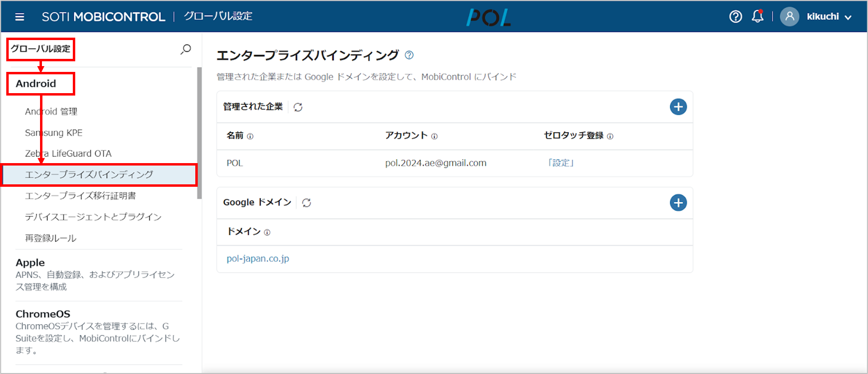
Task: Refresh the Google ドメイン list
Action: tap(306, 203)
